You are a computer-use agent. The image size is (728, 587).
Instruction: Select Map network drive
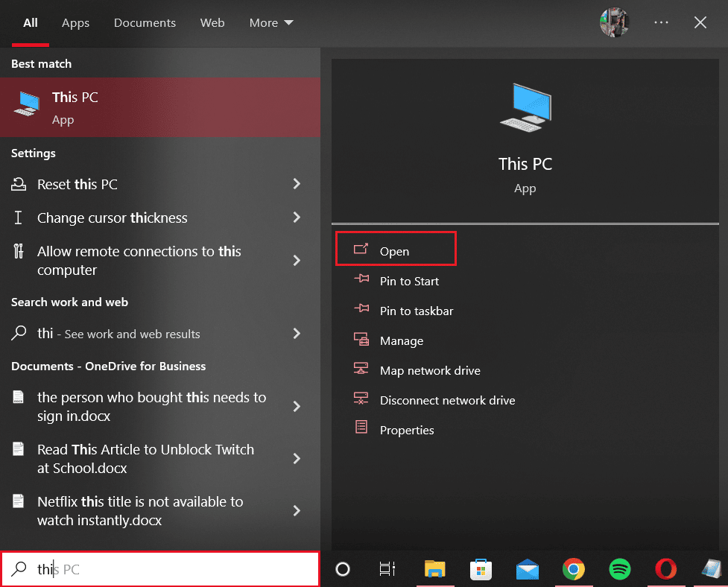pos(430,371)
